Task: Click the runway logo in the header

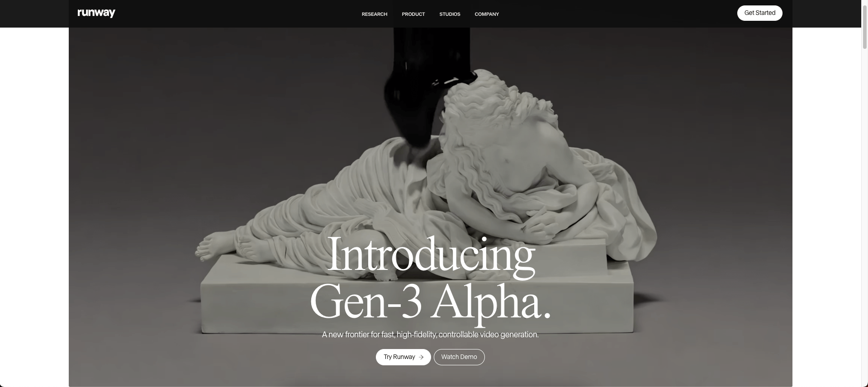Action: [x=96, y=14]
